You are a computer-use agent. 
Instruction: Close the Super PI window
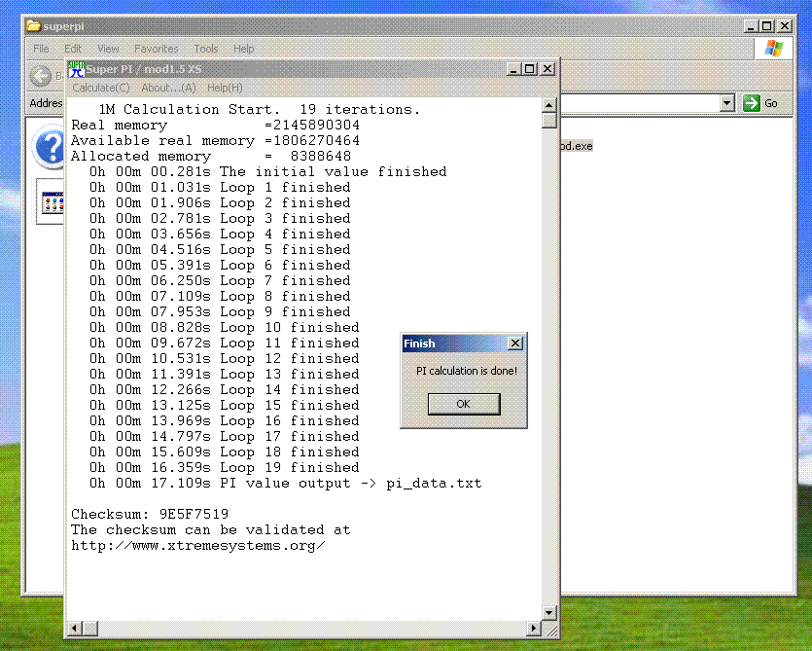tap(547, 69)
